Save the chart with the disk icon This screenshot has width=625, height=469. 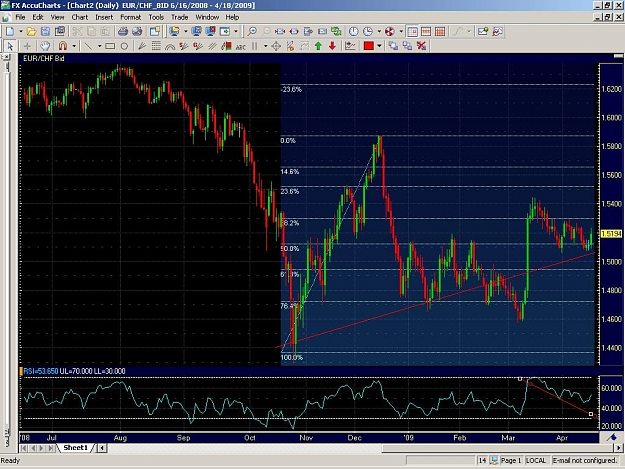(45, 31)
